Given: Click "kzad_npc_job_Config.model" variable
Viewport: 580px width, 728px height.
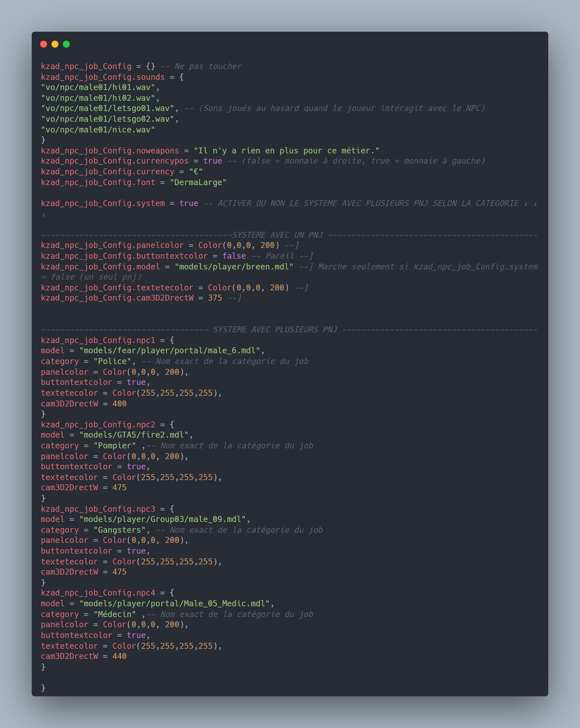Looking at the screenshot, I should tap(100, 267).
